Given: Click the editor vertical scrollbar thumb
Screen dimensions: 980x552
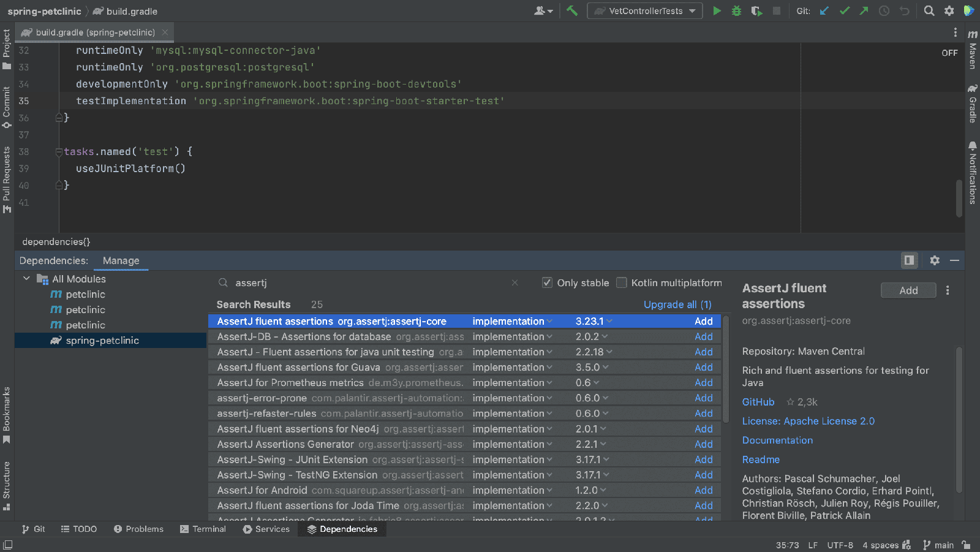Looking at the screenshot, I should click(959, 198).
